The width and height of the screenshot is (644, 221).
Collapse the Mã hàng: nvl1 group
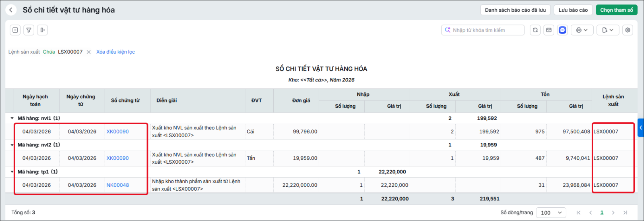coord(12,118)
